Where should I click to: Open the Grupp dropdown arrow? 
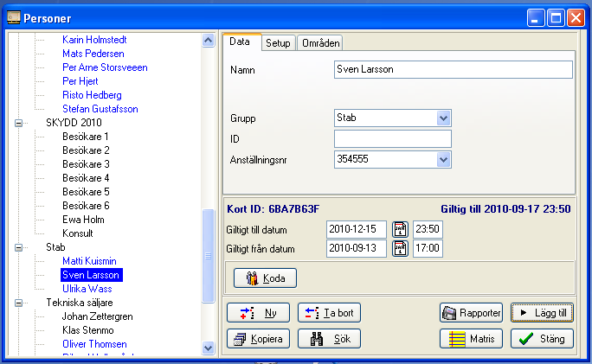tap(443, 118)
